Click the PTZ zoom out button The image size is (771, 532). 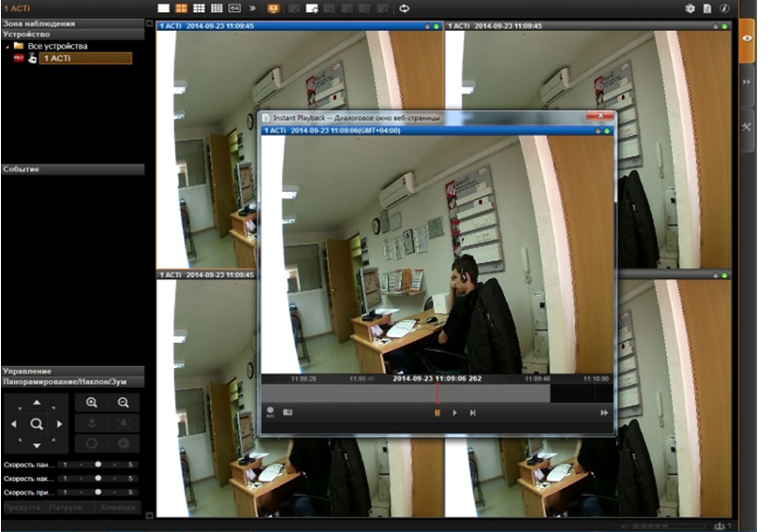pos(123,403)
